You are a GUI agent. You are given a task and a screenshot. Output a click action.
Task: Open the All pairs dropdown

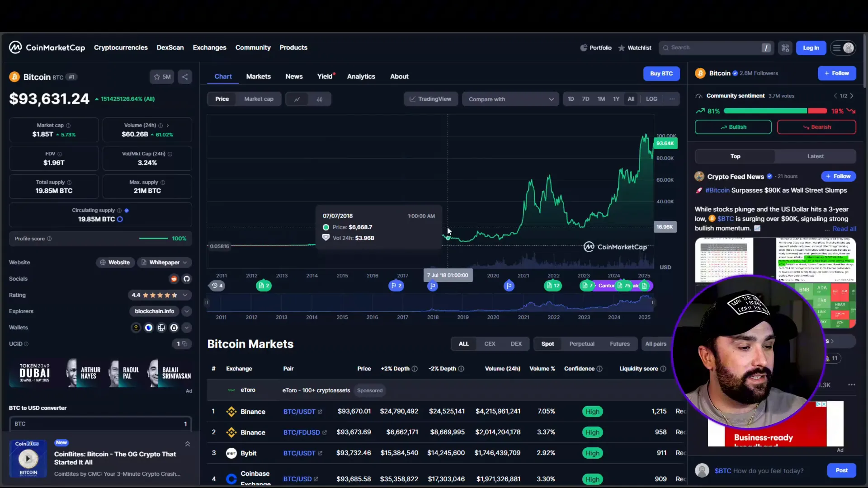tap(656, 344)
